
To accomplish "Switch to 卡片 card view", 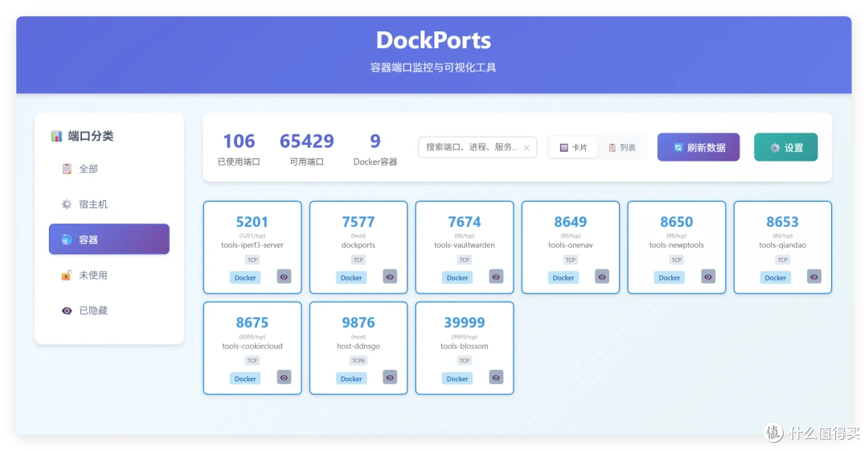I will pos(573,147).
